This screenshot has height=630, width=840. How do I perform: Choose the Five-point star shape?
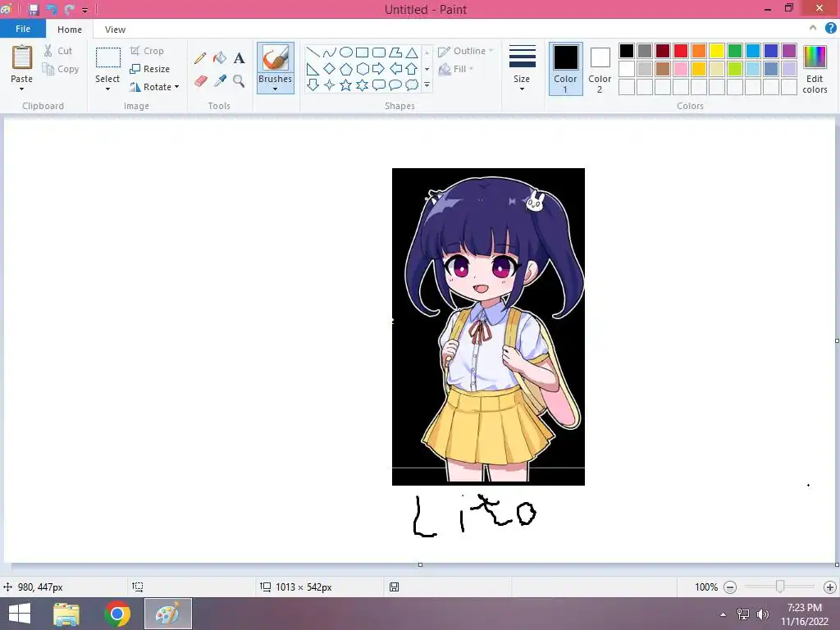(346, 84)
